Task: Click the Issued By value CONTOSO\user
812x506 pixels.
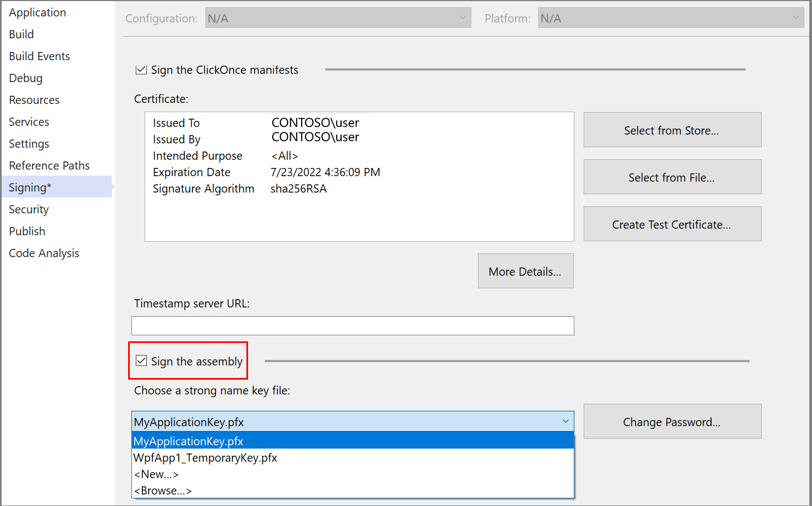Action: coord(315,137)
